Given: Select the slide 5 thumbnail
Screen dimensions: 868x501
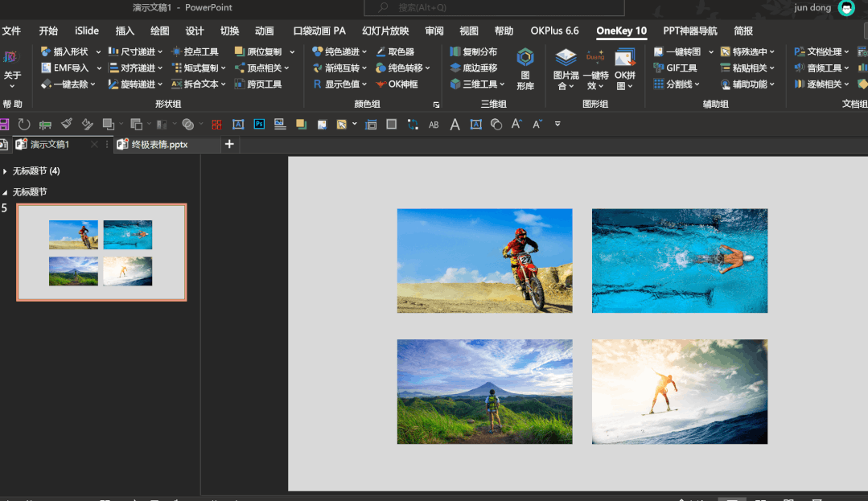Looking at the screenshot, I should click(101, 252).
